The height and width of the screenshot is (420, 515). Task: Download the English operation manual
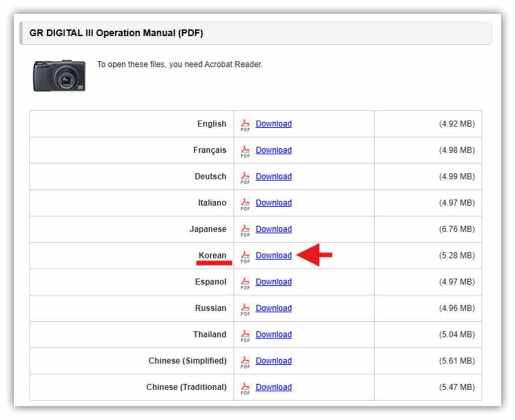[274, 124]
